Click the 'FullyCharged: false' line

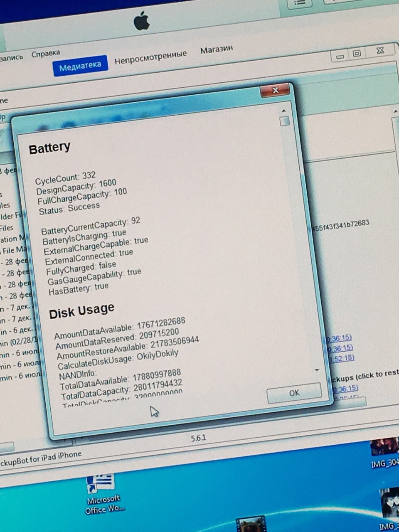pyautogui.click(x=81, y=268)
